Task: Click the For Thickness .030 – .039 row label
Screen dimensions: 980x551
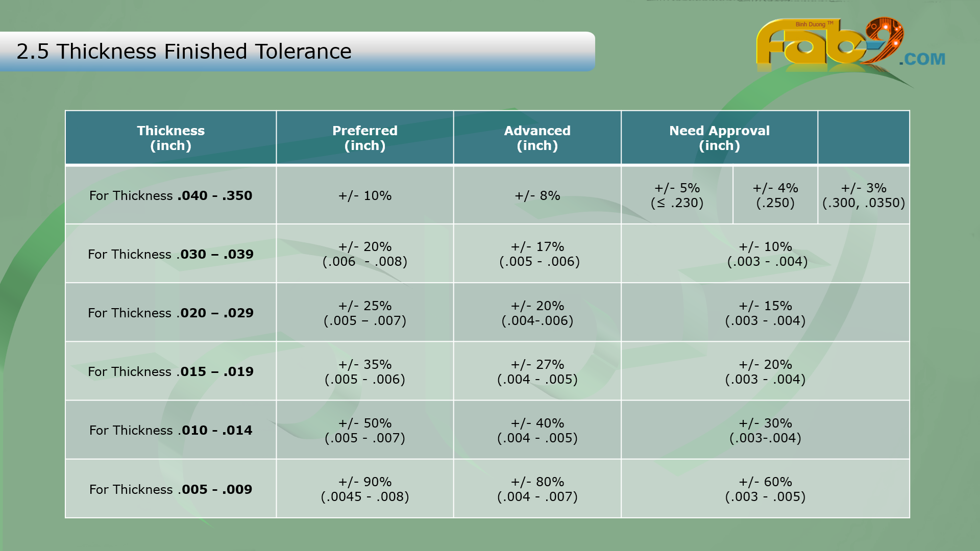Action: point(170,254)
